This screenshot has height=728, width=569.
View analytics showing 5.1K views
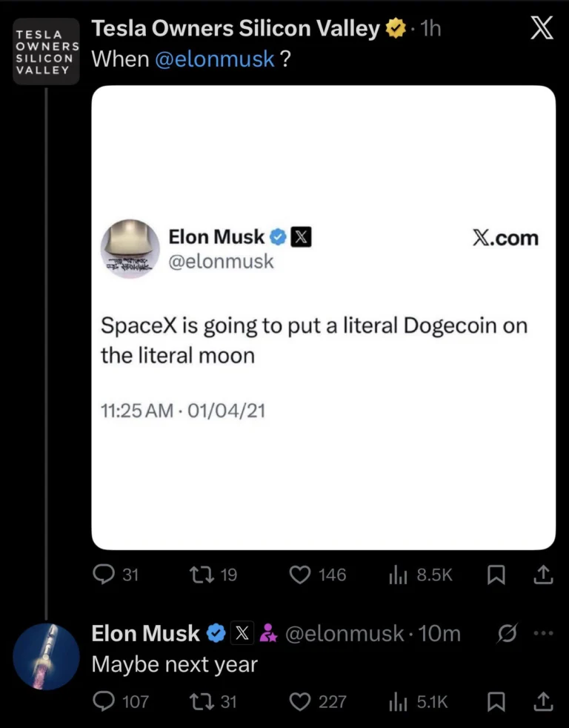pos(399,701)
